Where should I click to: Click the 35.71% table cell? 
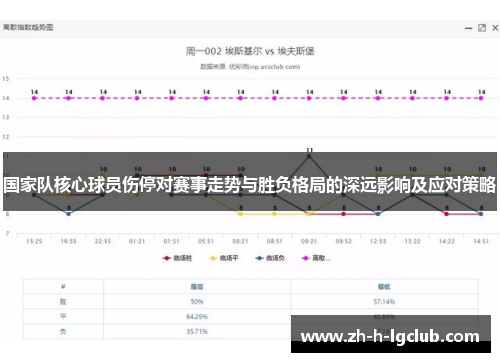[197, 331]
